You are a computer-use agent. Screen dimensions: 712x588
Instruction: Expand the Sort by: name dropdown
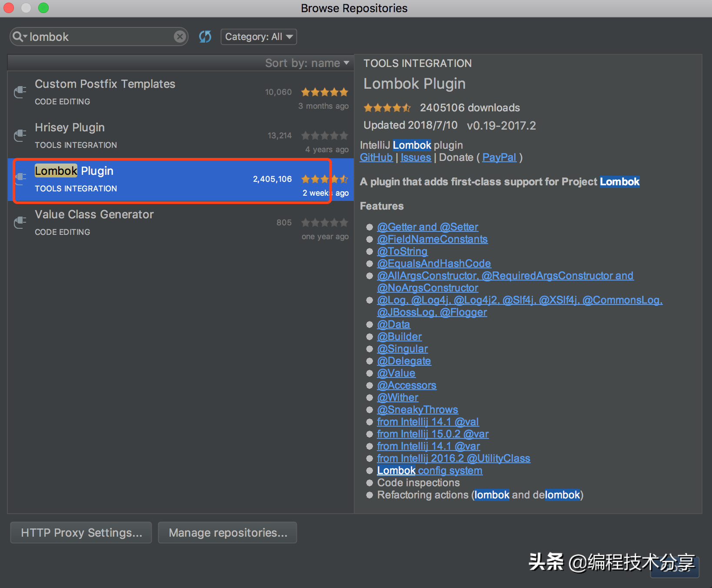pos(307,63)
